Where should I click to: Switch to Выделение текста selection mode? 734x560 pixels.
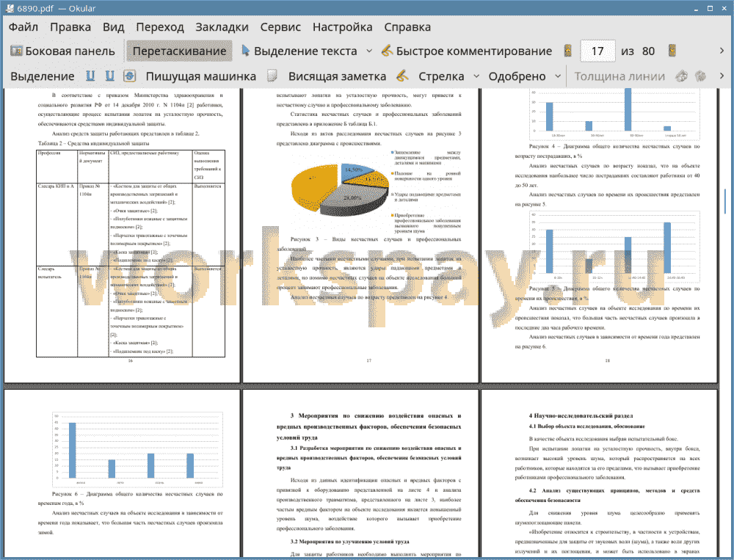299,51
